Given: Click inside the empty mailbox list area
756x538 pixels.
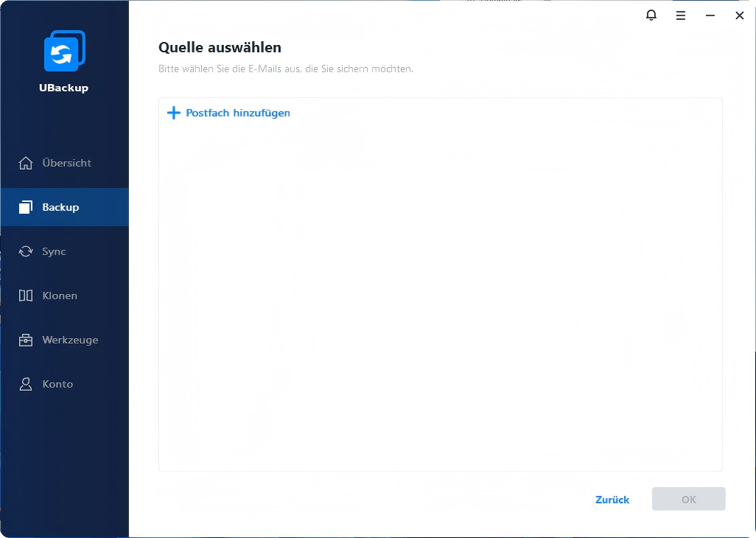Looking at the screenshot, I should pos(440,295).
